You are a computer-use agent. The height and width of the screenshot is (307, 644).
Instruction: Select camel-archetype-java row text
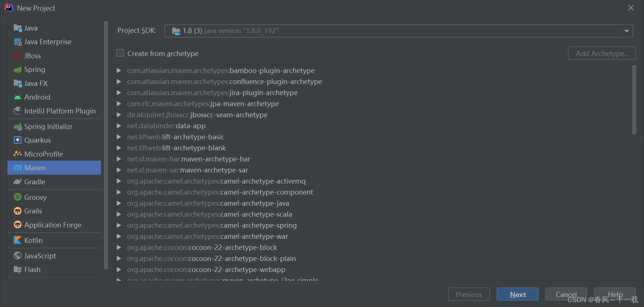point(208,203)
